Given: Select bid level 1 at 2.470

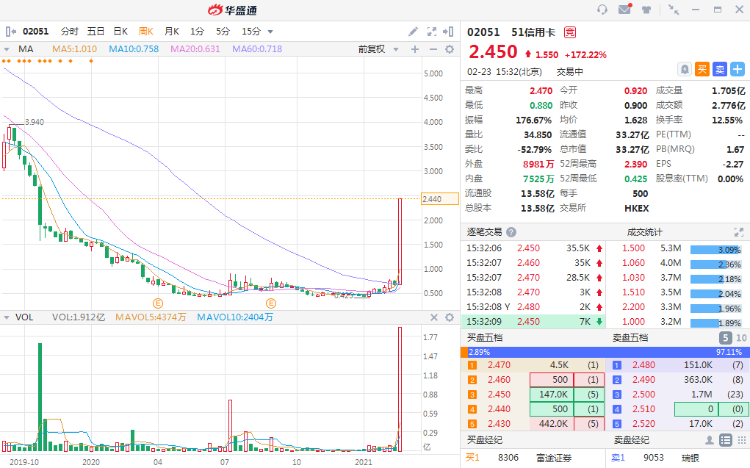Looking at the screenshot, I should coord(533,365).
